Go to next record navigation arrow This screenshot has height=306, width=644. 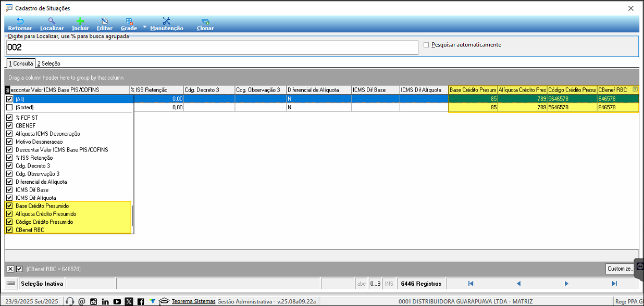566,284
